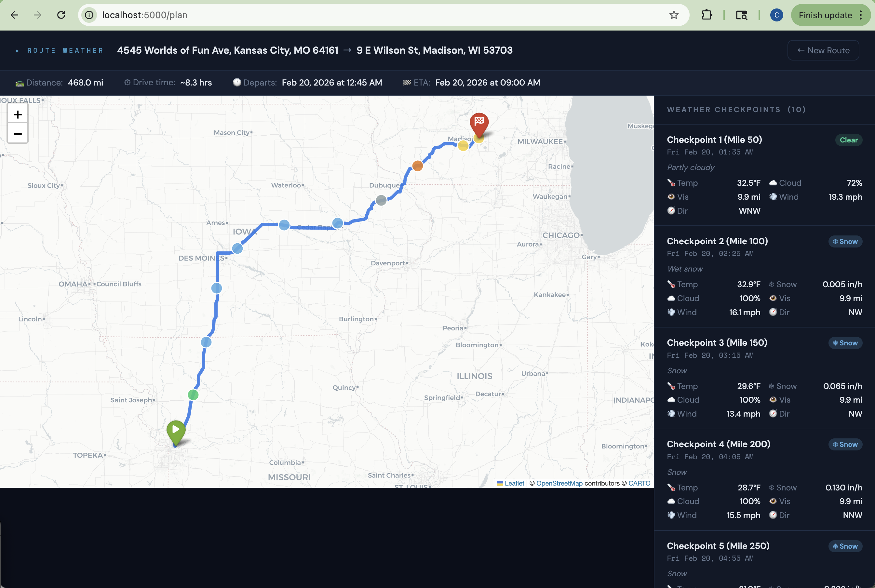Click the thermometer icon in Checkpoint 1
875x588 pixels.
click(671, 183)
